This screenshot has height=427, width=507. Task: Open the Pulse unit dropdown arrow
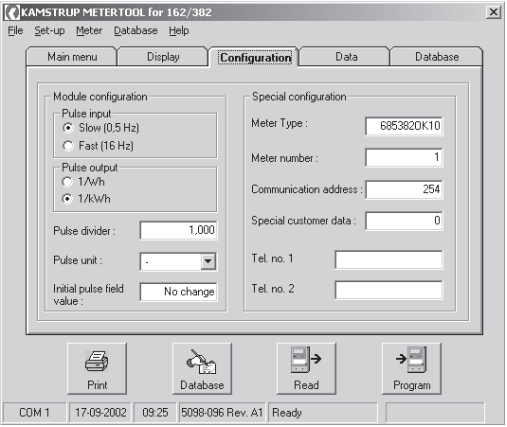[208, 261]
